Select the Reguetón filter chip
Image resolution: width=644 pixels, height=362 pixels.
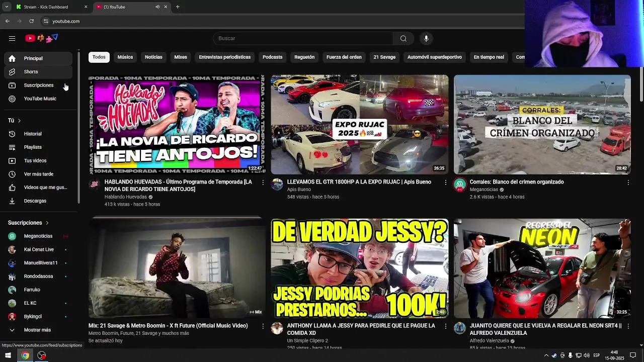(x=304, y=57)
